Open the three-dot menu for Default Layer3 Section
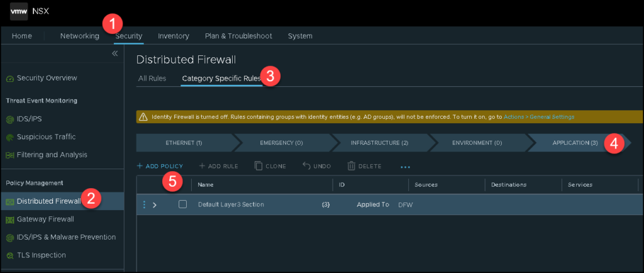Image resolution: width=644 pixels, height=273 pixels. pyautogui.click(x=144, y=205)
